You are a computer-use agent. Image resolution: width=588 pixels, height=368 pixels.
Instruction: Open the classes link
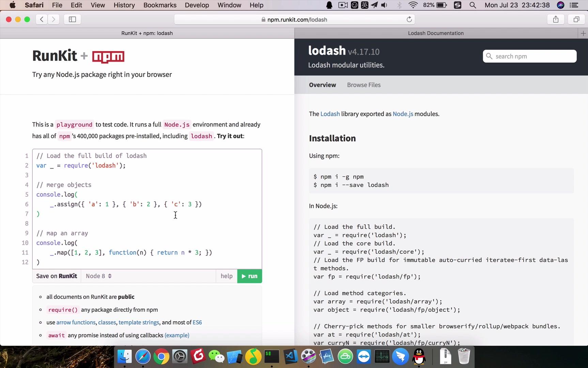point(107,322)
